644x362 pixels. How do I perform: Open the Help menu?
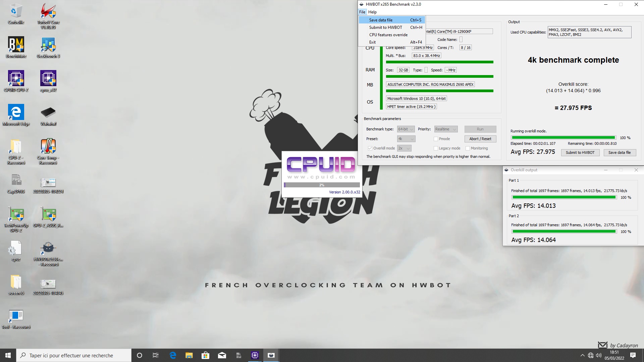click(x=372, y=12)
